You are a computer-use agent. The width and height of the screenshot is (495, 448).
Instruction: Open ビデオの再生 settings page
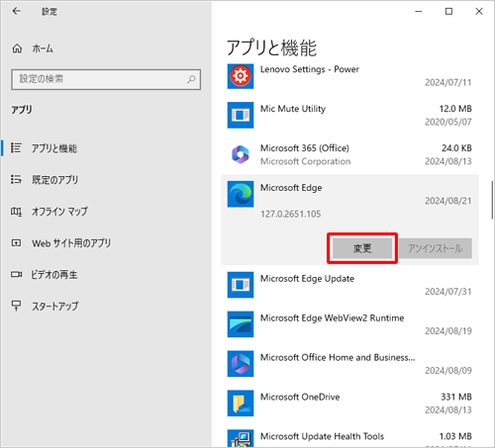pyautogui.click(x=54, y=275)
